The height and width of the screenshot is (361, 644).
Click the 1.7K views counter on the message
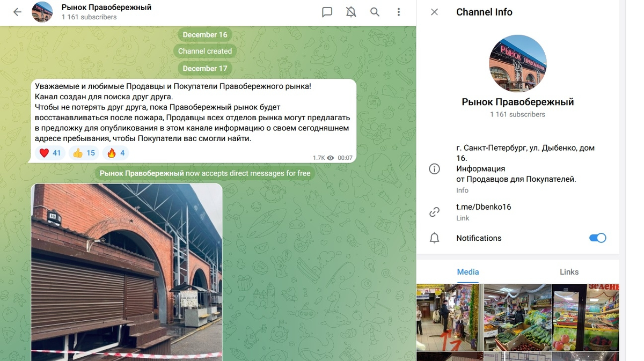[323, 158]
